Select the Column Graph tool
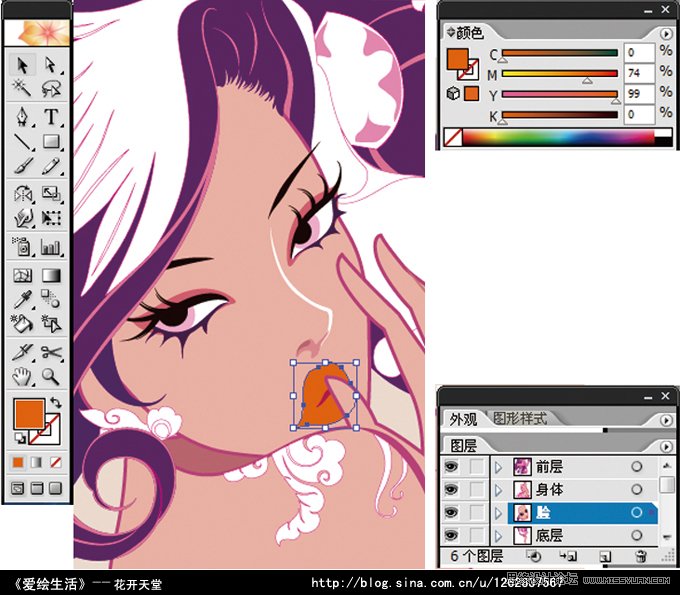This screenshot has height=595, width=680. point(51,246)
